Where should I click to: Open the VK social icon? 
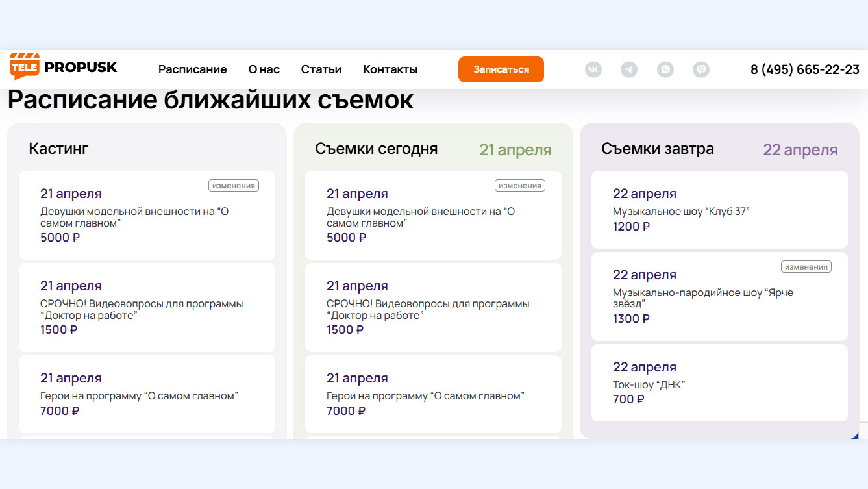tap(593, 69)
